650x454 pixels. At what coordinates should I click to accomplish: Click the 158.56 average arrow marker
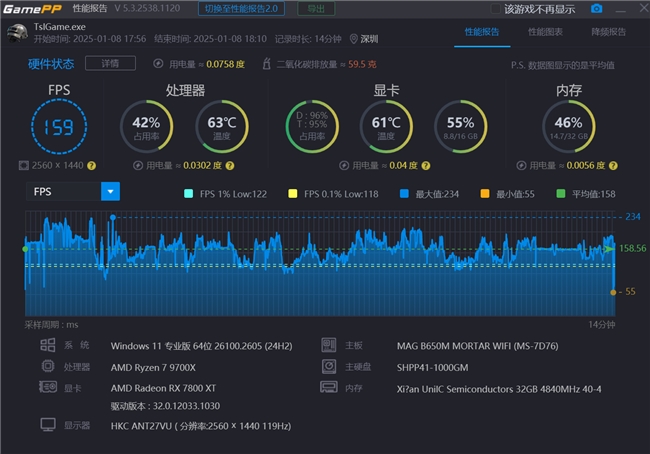tap(609, 249)
